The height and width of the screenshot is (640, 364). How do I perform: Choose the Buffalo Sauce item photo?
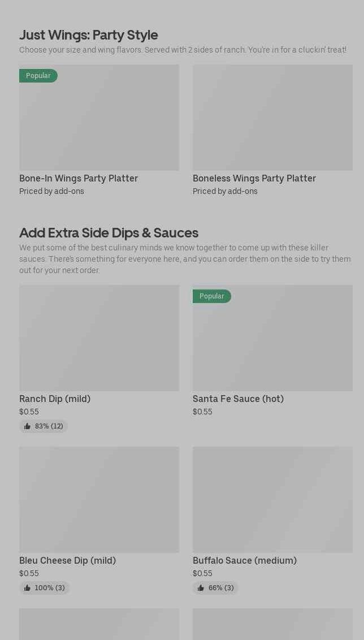[x=272, y=500]
